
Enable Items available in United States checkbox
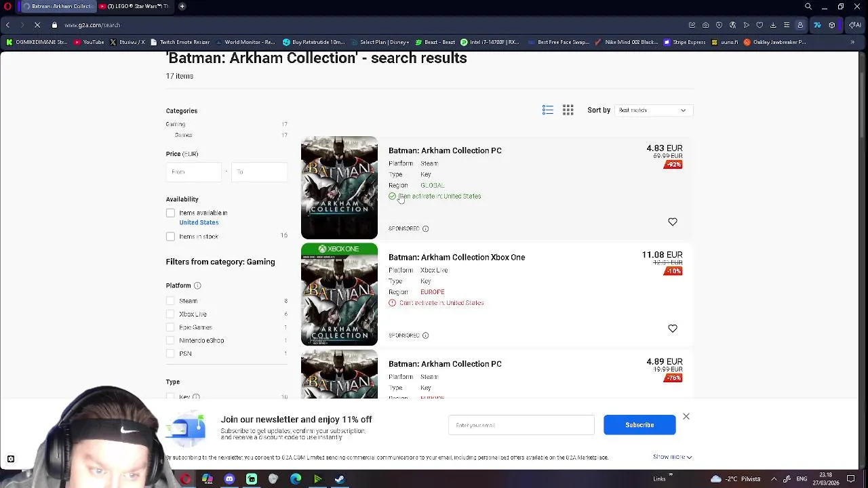(170, 213)
